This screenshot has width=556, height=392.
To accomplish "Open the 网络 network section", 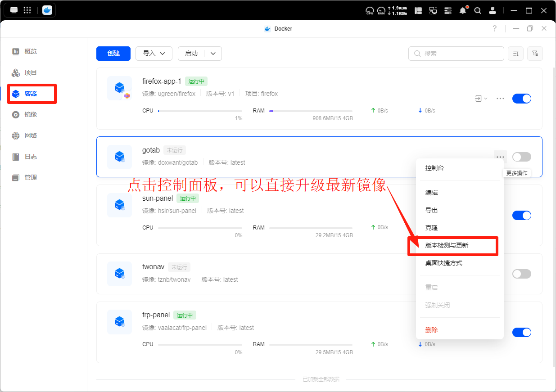I will coord(25,135).
